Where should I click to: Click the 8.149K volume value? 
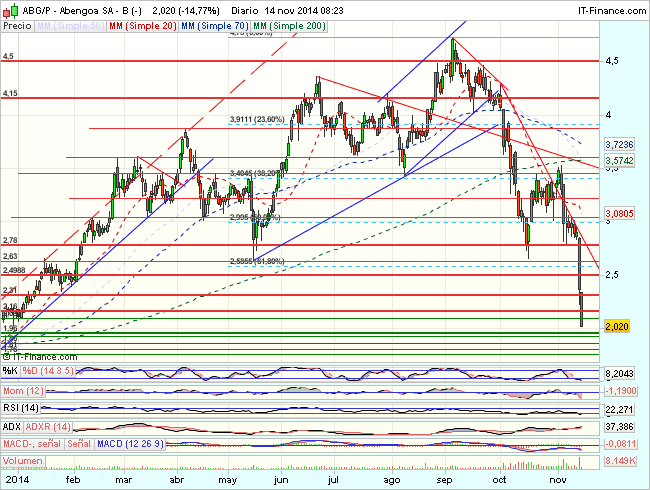tap(621, 461)
